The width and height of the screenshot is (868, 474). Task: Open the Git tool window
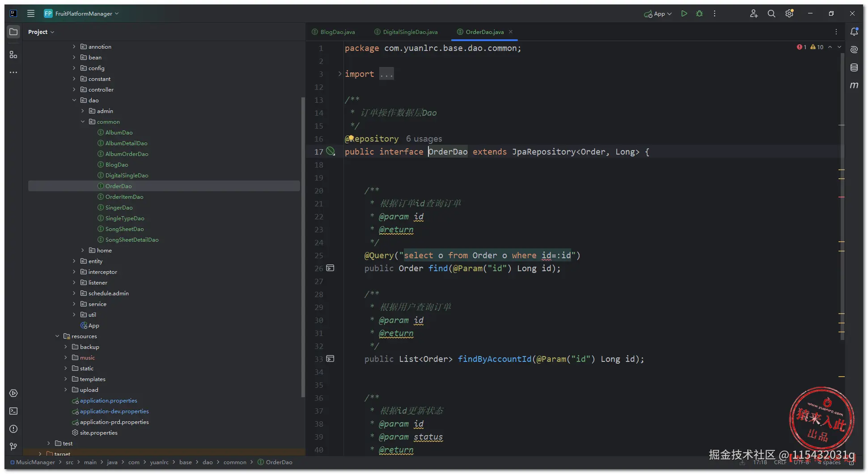click(13, 447)
